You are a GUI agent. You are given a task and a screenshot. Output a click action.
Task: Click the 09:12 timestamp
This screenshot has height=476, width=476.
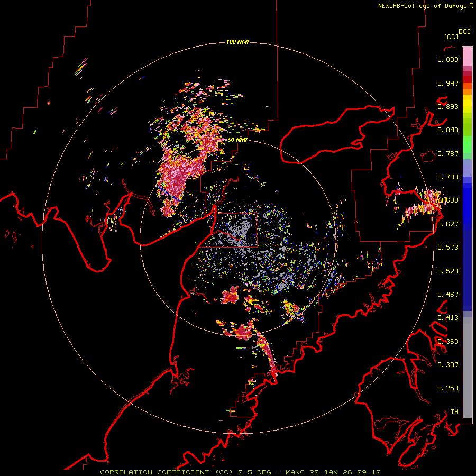[x=369, y=472]
